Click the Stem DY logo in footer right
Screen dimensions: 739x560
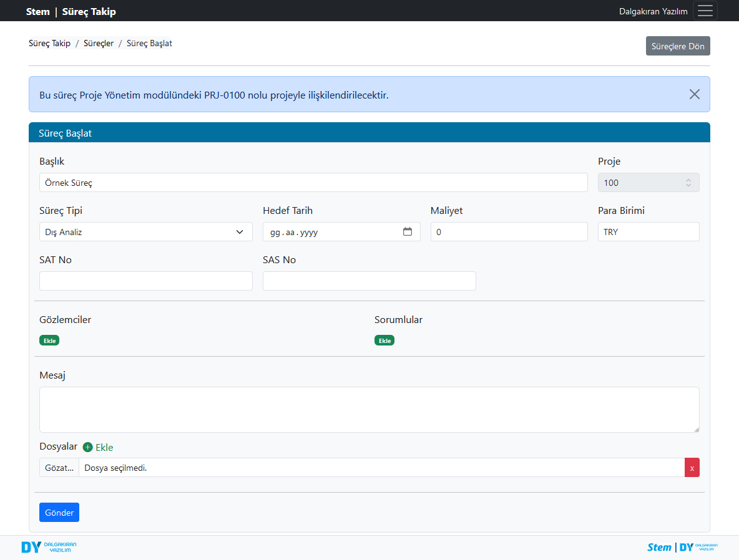coord(682,547)
